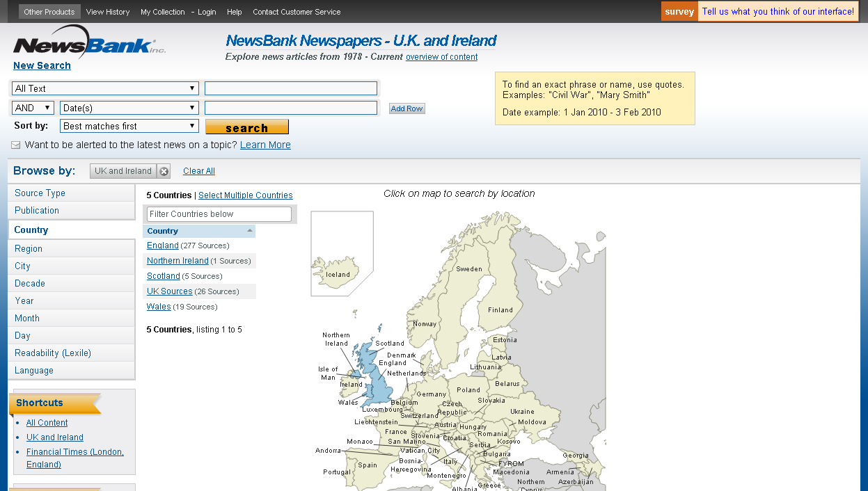The width and height of the screenshot is (868, 491).
Task: Change the AND boolean operator dropdown
Action: (x=32, y=107)
